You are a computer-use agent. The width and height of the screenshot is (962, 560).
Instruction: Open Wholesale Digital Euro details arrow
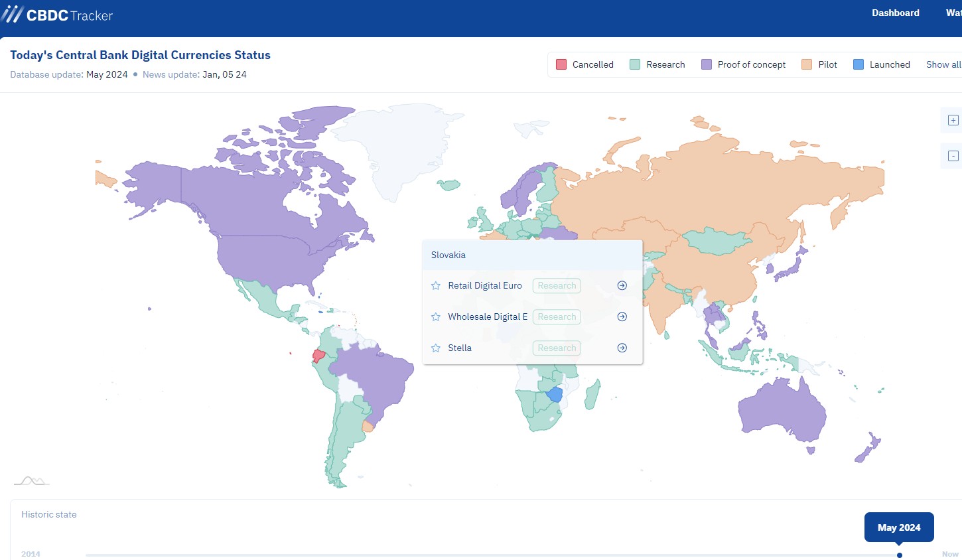622,316
